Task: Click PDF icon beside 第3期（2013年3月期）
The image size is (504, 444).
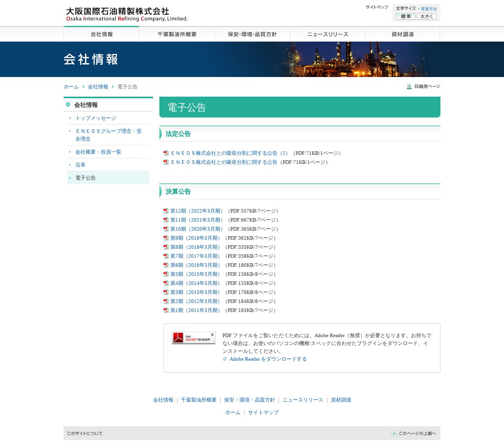Action: 166,292
